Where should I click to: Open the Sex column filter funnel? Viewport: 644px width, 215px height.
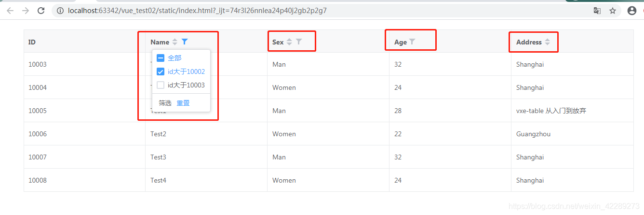pyautogui.click(x=299, y=42)
